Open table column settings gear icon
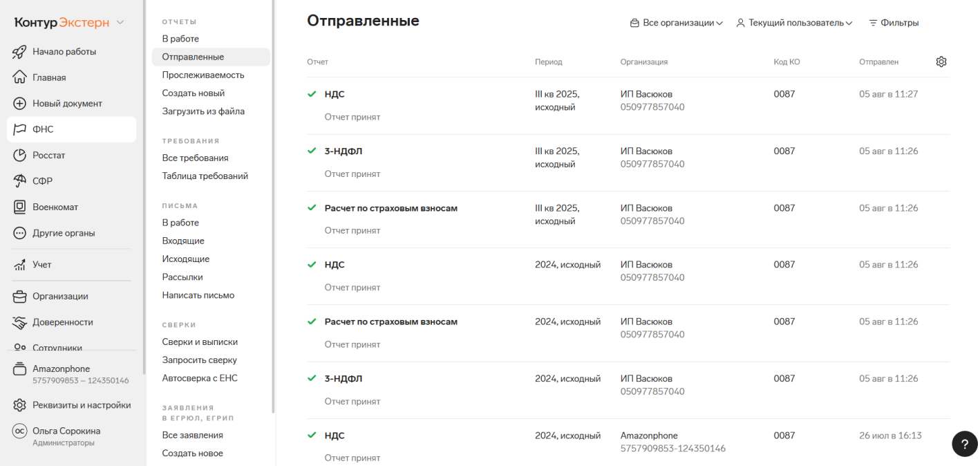This screenshot has width=980, height=466. pos(941,62)
